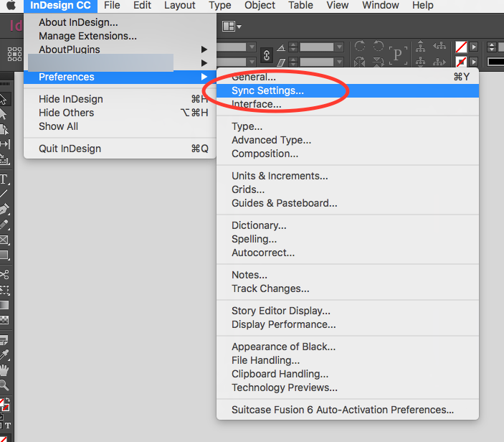Toggle the Constrain Proportions chain link
The width and height of the screenshot is (504, 442).
click(267, 55)
